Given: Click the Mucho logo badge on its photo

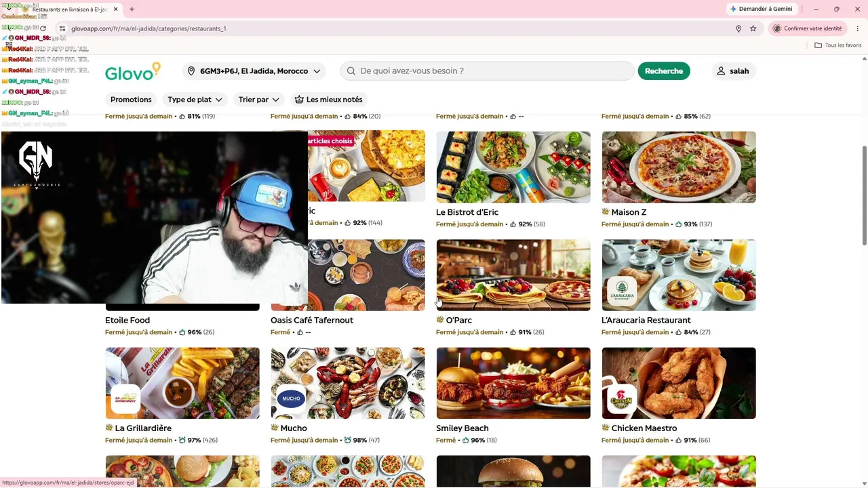Looking at the screenshot, I should [291, 399].
